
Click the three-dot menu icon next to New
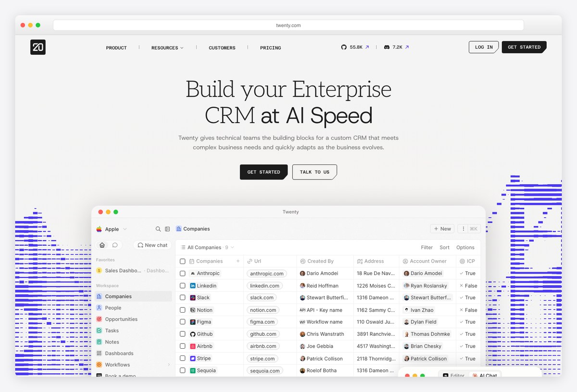click(x=464, y=229)
